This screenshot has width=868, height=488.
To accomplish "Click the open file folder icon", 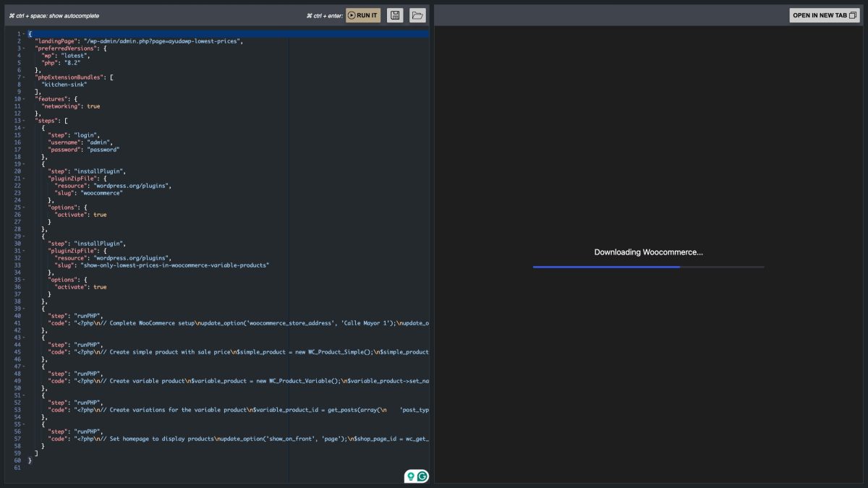I will (416, 14).
